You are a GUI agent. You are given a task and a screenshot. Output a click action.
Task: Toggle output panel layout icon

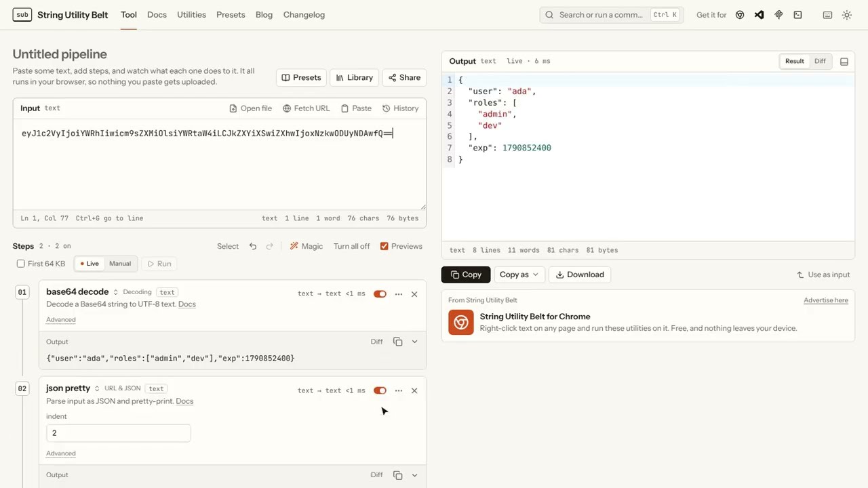pos(844,62)
